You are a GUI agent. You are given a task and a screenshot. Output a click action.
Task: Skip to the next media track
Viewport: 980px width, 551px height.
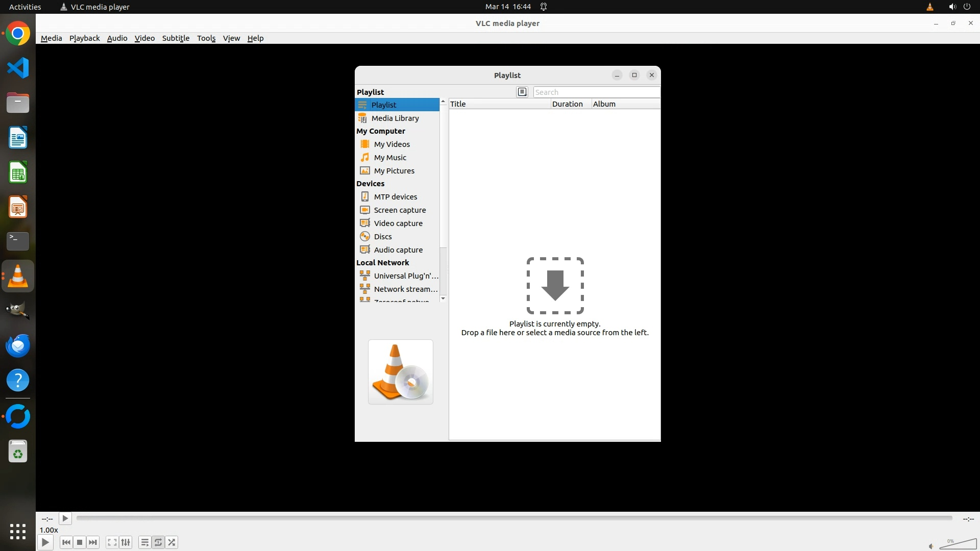pos(93,542)
